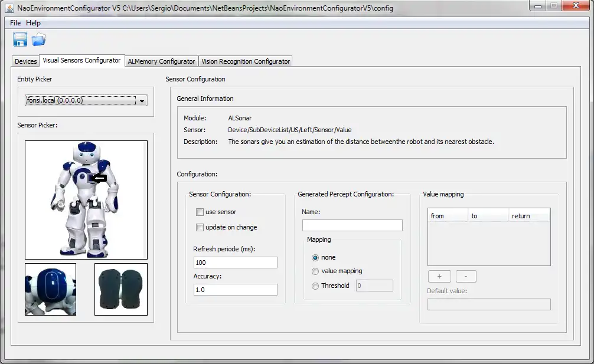The image size is (594, 364).
Task: Click the Entity Picker dropdown arrow
Action: pos(142,101)
